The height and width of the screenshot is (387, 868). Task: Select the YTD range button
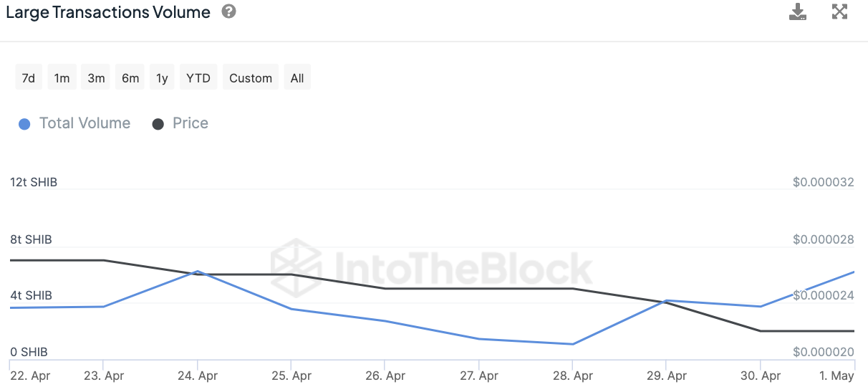click(198, 78)
